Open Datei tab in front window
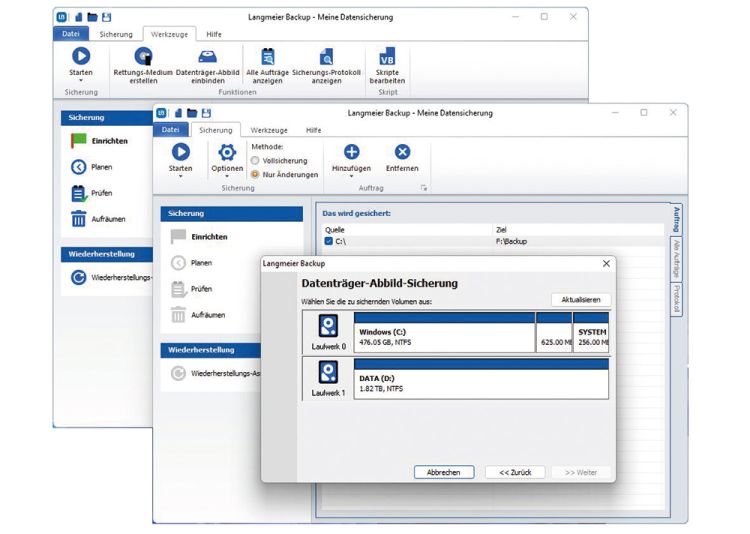 [x=170, y=130]
